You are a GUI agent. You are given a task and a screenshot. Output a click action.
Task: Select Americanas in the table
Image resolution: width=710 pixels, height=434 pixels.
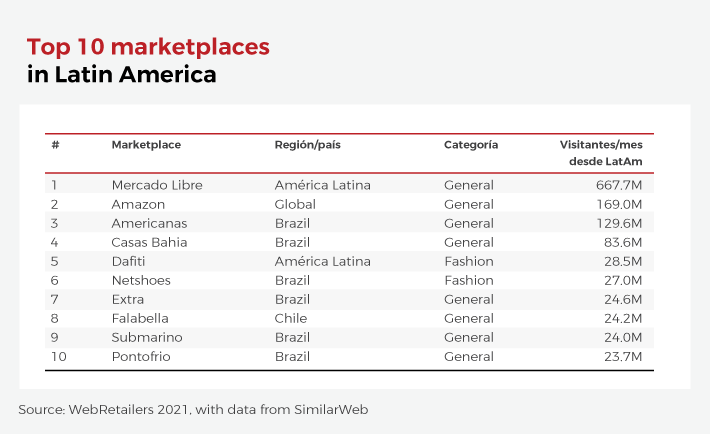click(x=149, y=223)
